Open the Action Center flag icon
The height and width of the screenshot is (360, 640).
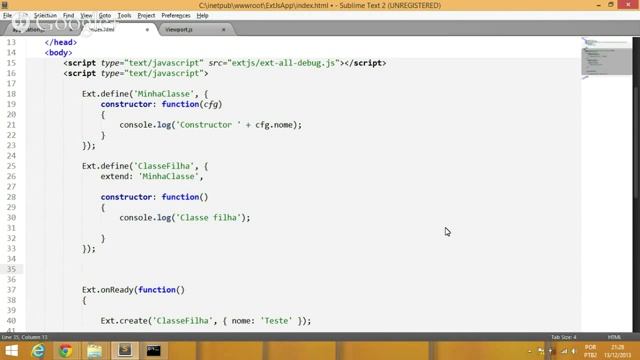pyautogui.click(x=541, y=351)
